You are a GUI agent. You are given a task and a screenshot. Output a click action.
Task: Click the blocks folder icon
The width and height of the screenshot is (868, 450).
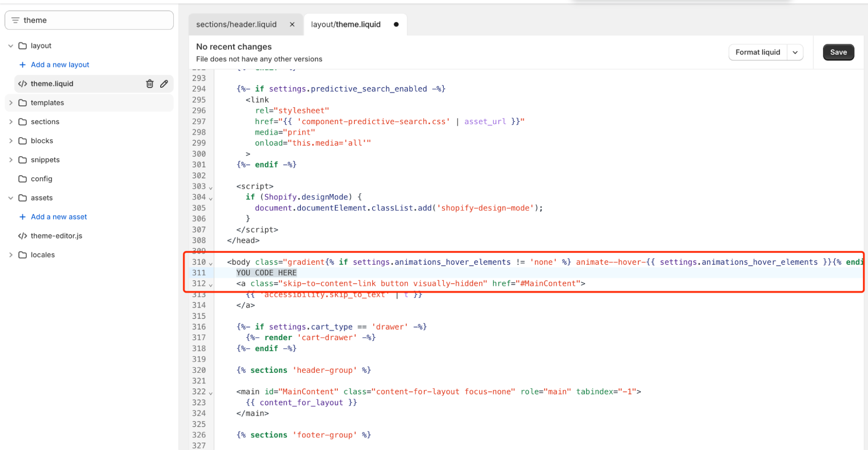[23, 141]
